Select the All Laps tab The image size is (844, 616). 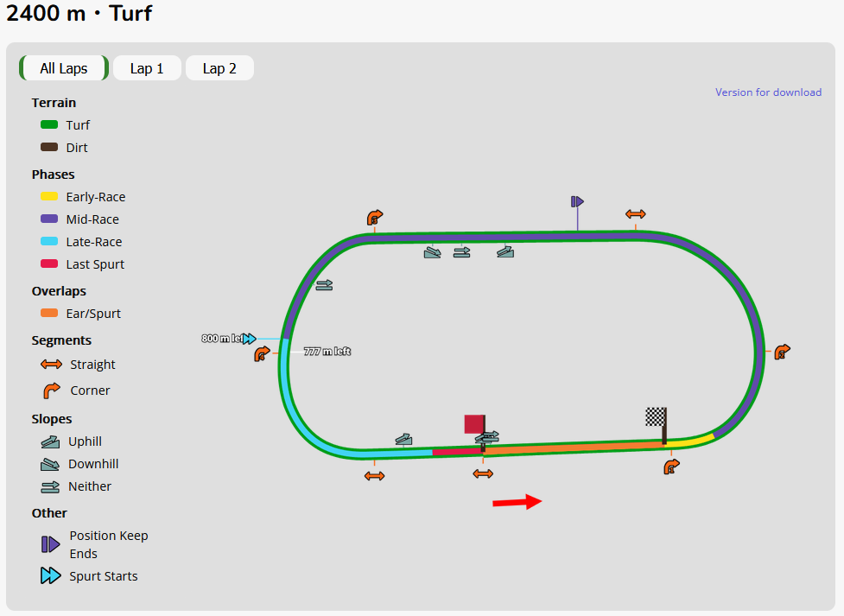[64, 68]
